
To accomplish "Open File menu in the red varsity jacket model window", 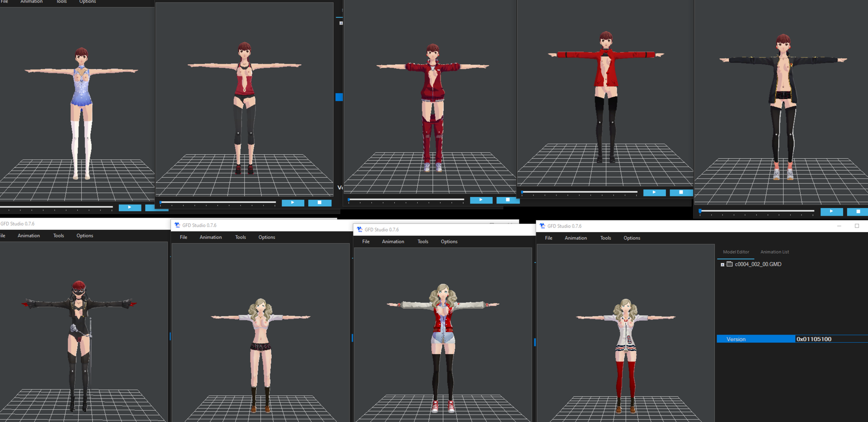I will 366,242.
